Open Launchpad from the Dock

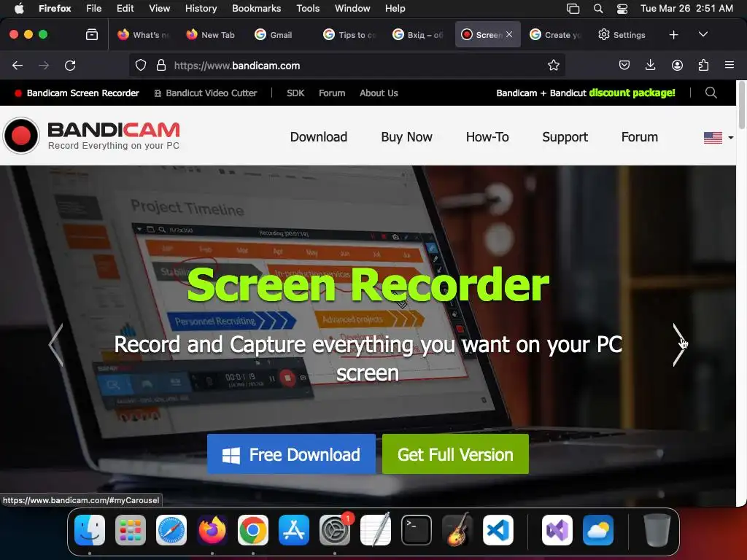tap(131, 530)
